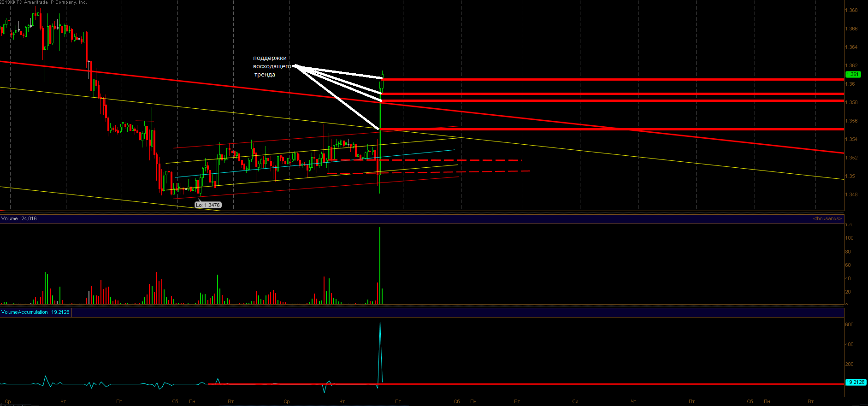Viewport: 868px width, 406px height.
Task: Click the 1.352 price axis label
Action: 851,158
